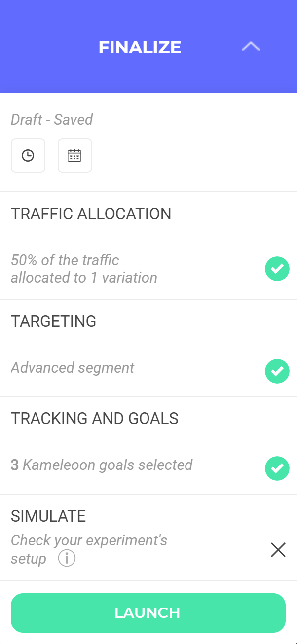Screen dimensions: 297x644
Task: Click the Tracking and Goals green checkmark
Action: (277, 468)
